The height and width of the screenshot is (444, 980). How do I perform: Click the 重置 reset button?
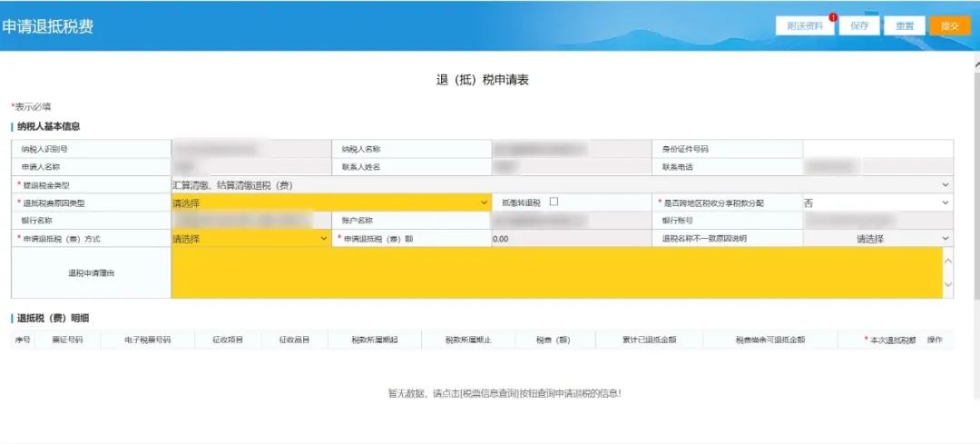click(905, 25)
